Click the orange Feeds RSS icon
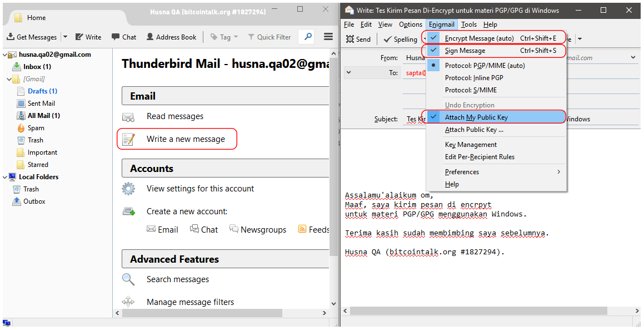 [302, 229]
